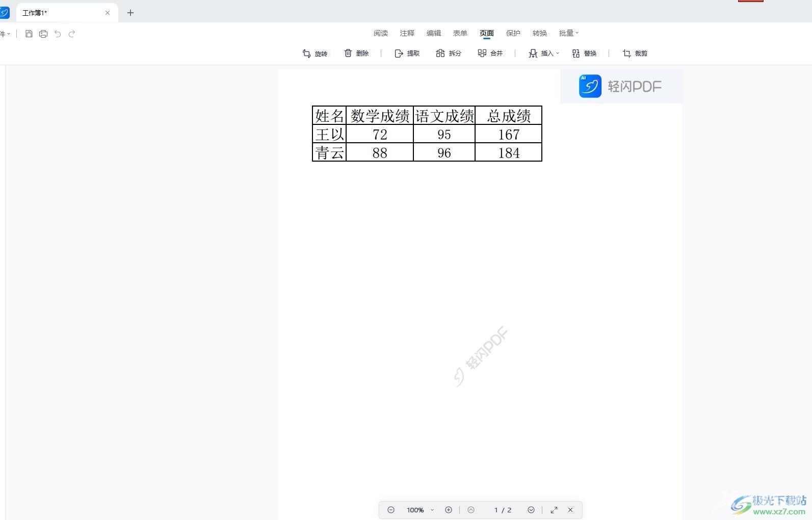
Task: Click the 合并 merge documents tool
Action: coord(490,54)
